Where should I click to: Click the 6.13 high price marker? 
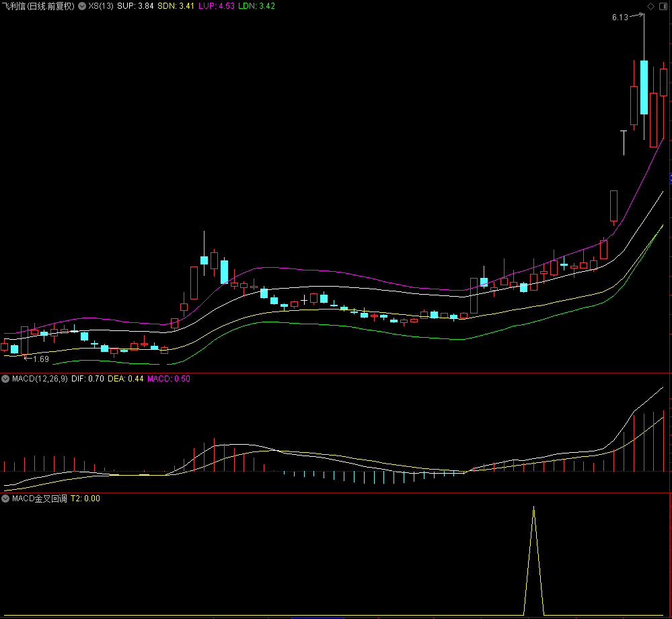(620, 17)
